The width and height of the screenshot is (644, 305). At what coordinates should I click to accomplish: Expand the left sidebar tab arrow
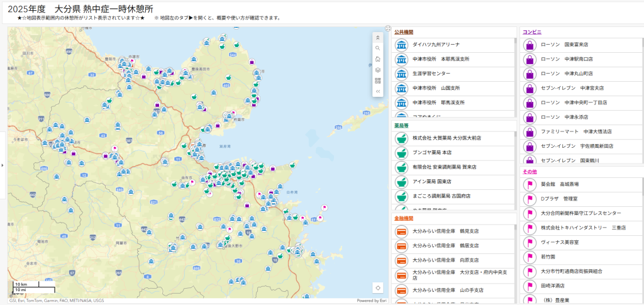coord(3,165)
